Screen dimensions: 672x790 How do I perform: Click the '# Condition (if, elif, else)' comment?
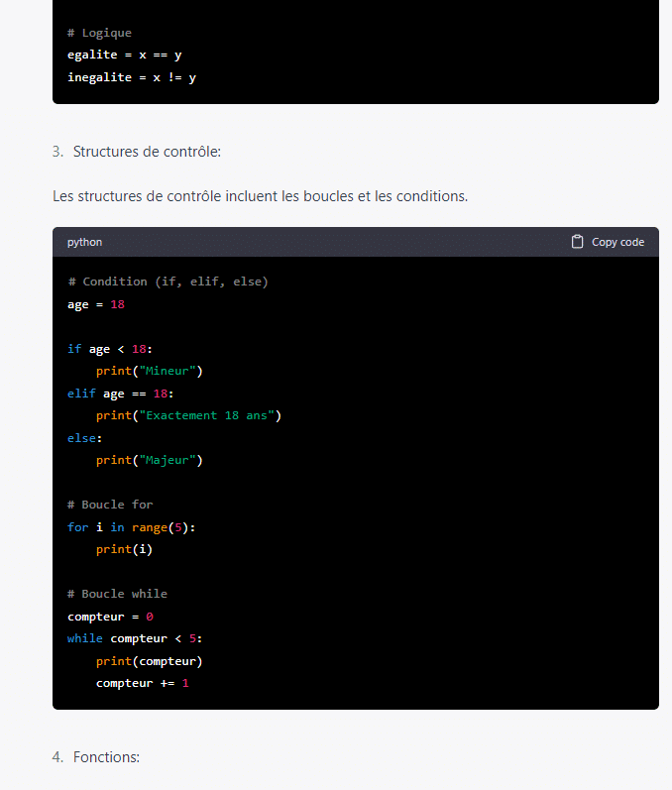pos(168,282)
